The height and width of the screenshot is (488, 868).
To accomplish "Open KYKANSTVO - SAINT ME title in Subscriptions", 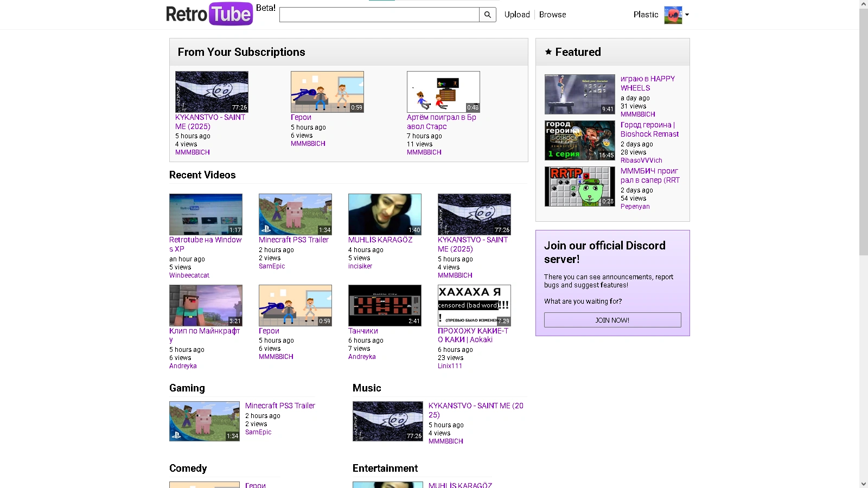I will 210,121.
